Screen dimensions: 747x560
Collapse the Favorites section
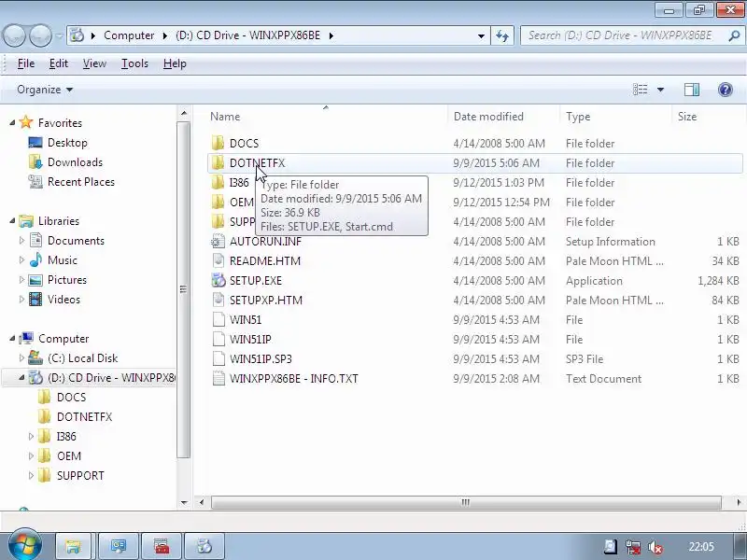[12, 123]
